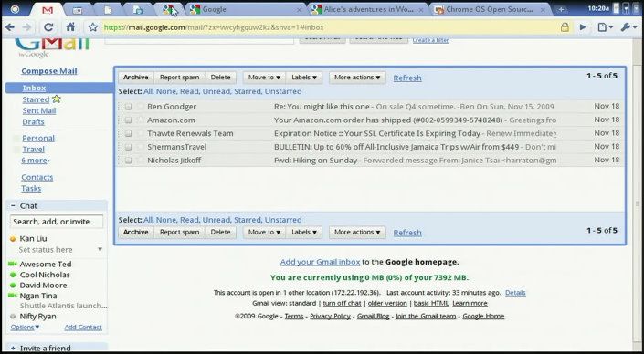The width and height of the screenshot is (644, 354).
Task: Tick the checkbox for Ben Goodger's email
Action: tap(128, 107)
